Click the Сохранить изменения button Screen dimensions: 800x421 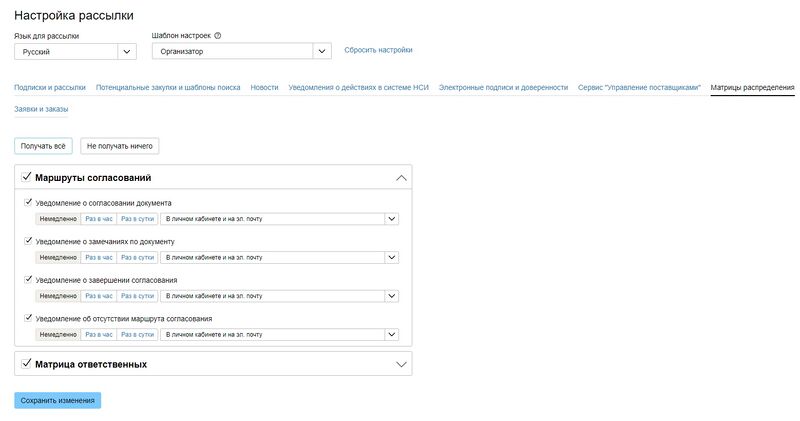point(58,400)
